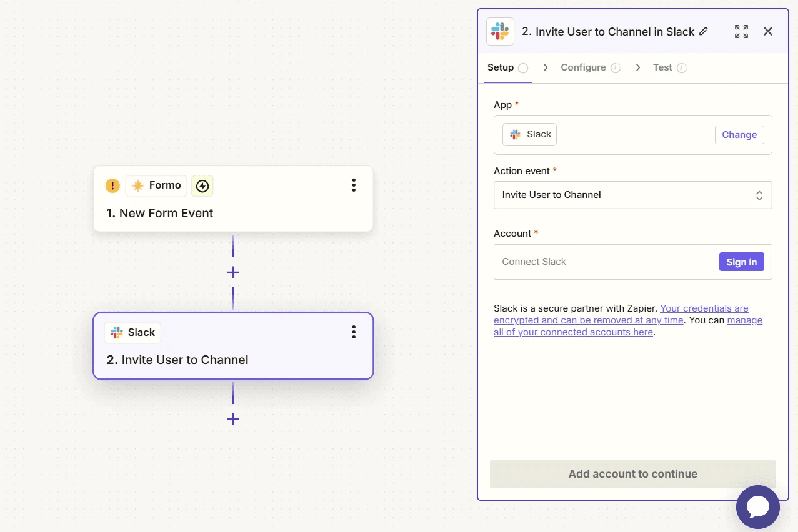Add a step between Formo and Slack
Screen dimensions: 798x532
click(x=233, y=273)
